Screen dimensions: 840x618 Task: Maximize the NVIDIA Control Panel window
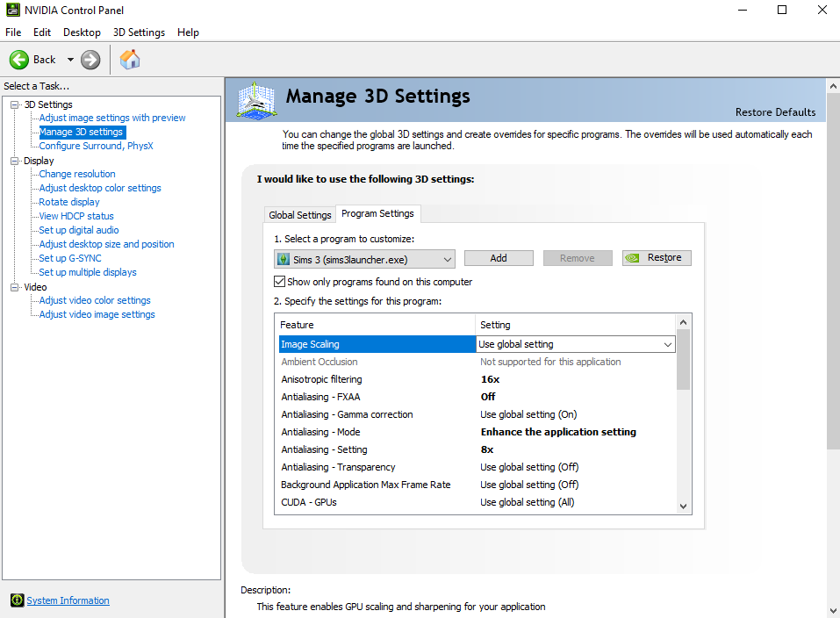pos(782,10)
